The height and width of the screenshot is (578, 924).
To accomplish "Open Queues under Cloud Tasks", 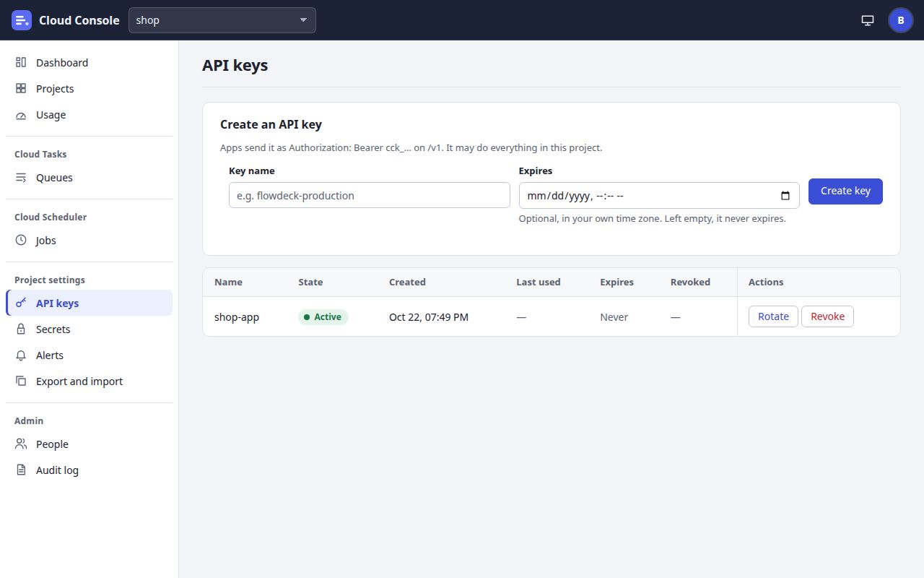I will (x=89, y=178).
